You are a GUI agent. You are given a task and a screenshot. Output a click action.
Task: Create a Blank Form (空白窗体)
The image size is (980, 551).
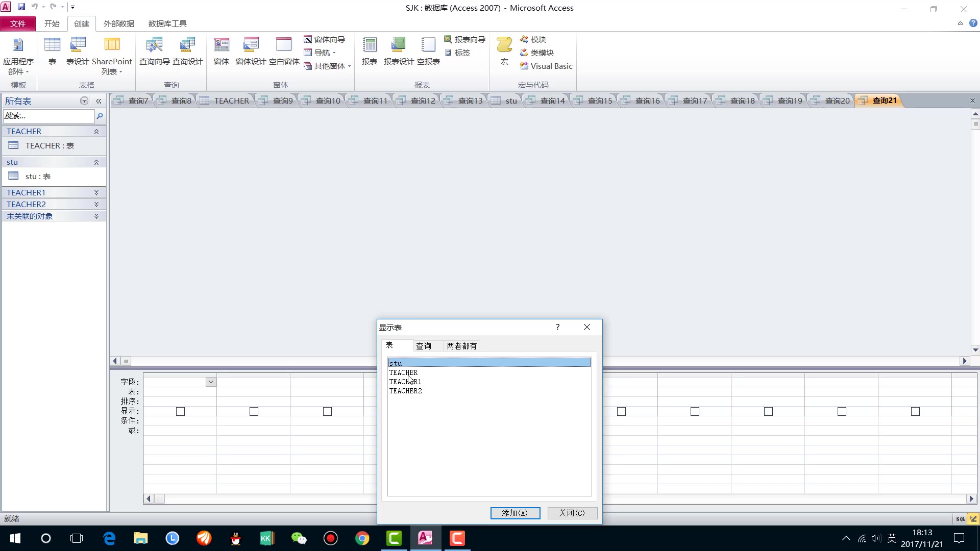pyautogui.click(x=284, y=51)
